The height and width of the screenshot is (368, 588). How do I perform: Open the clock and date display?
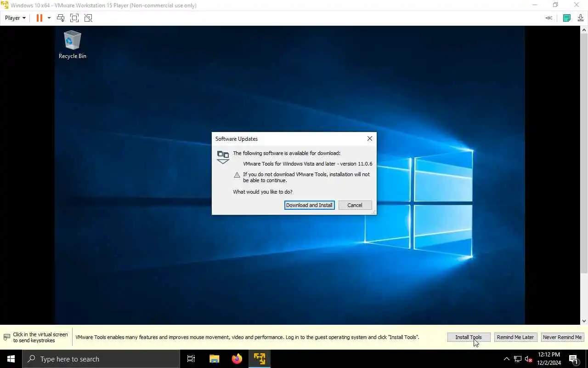click(549, 359)
